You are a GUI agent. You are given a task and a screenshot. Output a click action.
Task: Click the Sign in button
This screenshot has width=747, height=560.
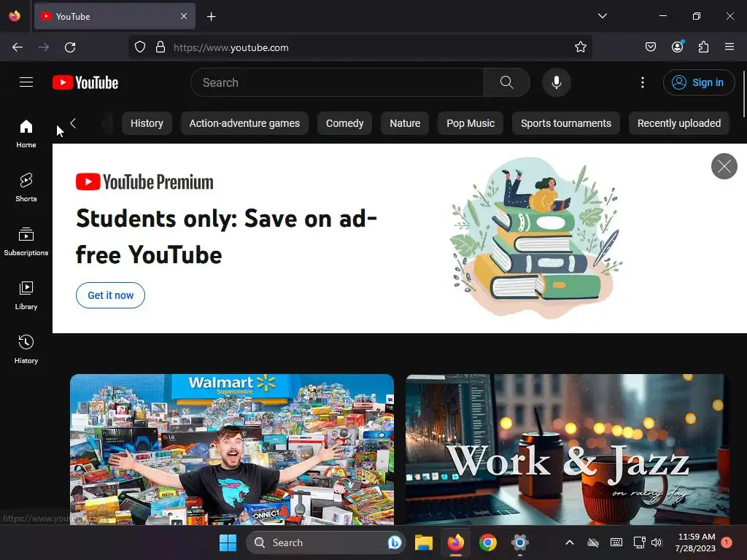699,82
